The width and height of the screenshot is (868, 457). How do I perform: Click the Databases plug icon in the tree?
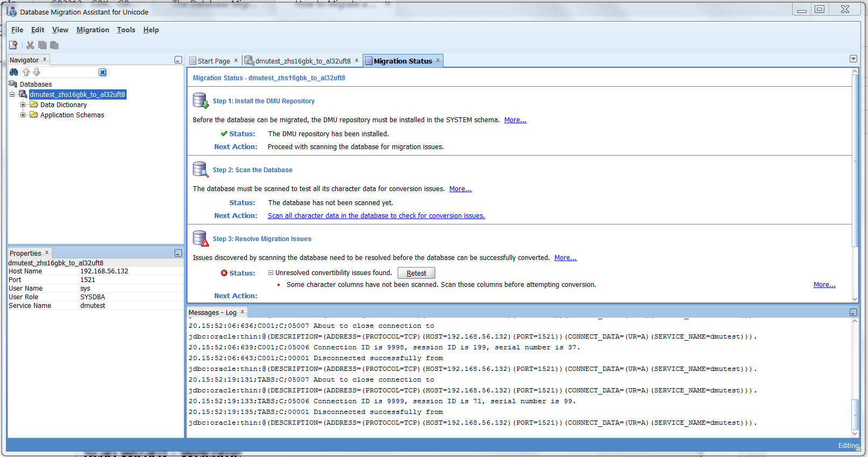click(13, 84)
